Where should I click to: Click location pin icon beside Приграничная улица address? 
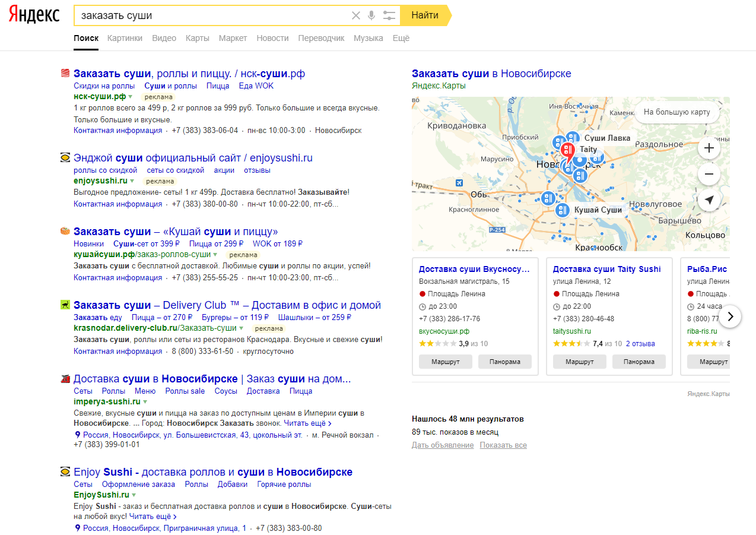[x=78, y=528]
